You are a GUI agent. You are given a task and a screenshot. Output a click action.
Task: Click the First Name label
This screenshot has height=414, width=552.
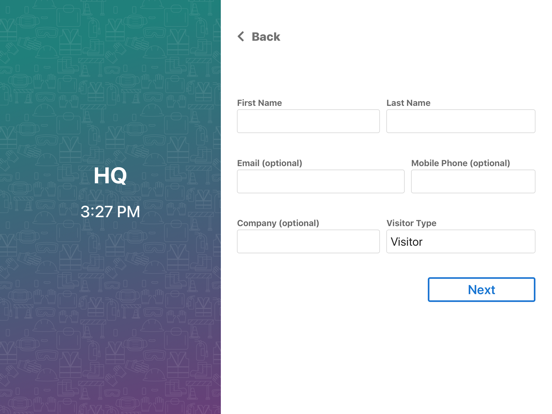(259, 103)
